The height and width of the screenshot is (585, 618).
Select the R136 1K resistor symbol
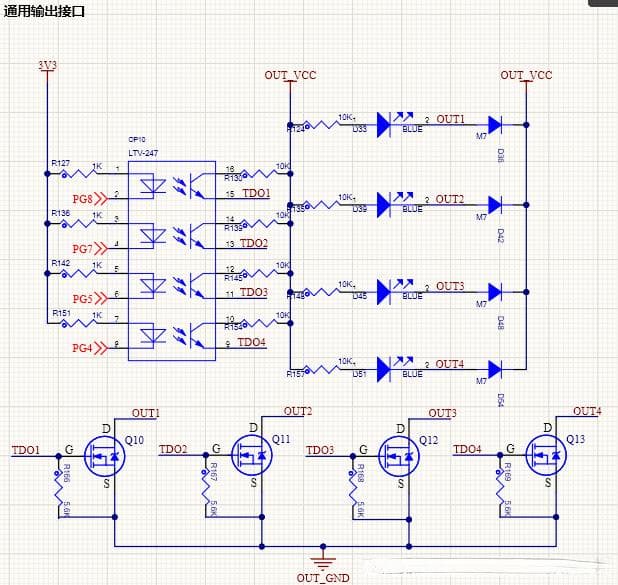coord(79,223)
